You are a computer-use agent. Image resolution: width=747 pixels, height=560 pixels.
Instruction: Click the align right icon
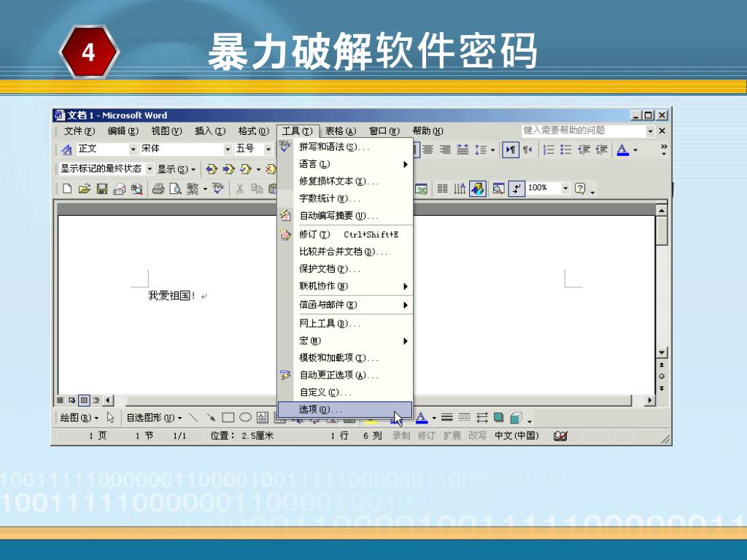click(x=445, y=150)
